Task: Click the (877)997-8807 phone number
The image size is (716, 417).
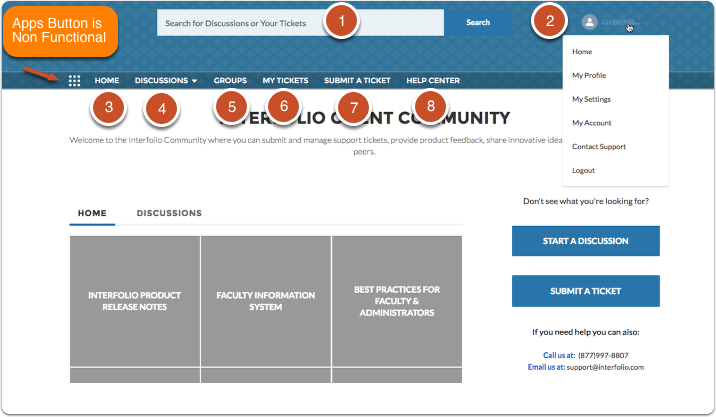Action: tap(603, 355)
